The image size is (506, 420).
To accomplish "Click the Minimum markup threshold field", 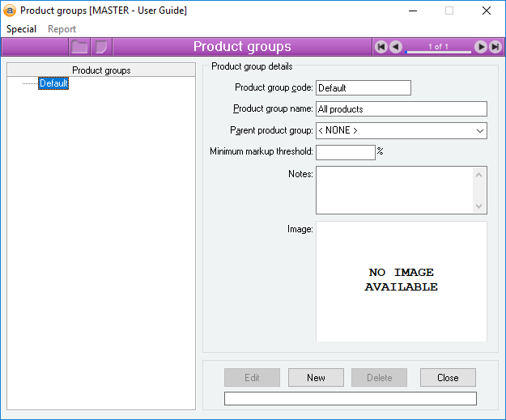I will click(x=345, y=152).
